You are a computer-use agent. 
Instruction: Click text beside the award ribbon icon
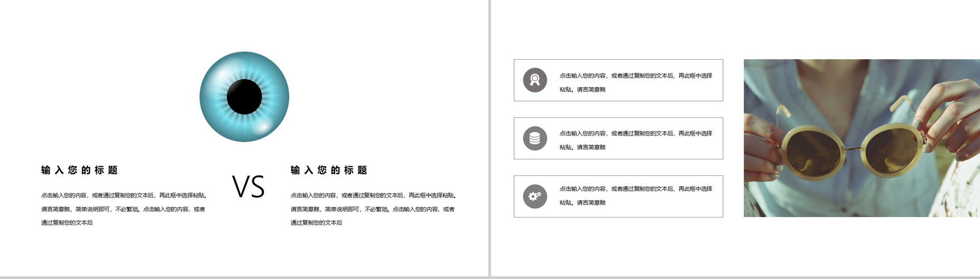(636, 83)
